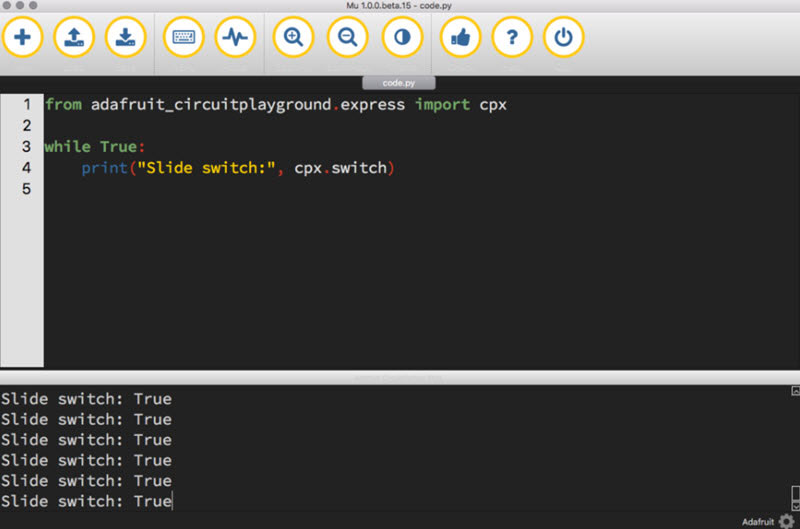Toggle the Plotter waveform icon
Screen dimensions: 800x529
click(x=236, y=38)
